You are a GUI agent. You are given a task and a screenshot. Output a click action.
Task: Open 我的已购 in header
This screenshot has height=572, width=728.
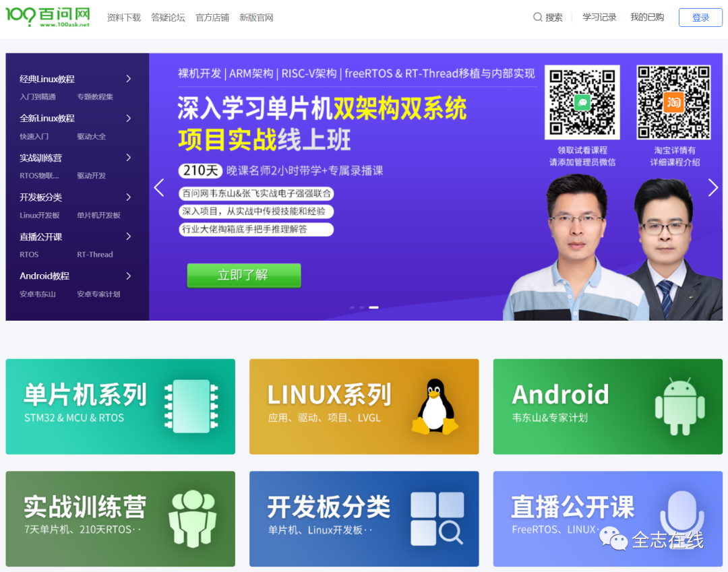[x=647, y=17]
